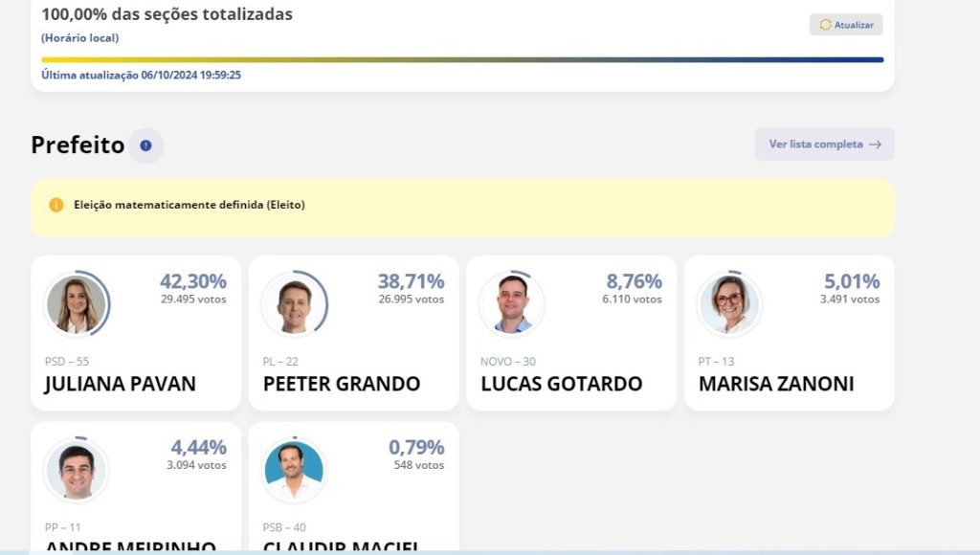Viewport: 980px width, 555px height.
Task: Click the arrow icon in Ver lista completa
Action: 875,144
